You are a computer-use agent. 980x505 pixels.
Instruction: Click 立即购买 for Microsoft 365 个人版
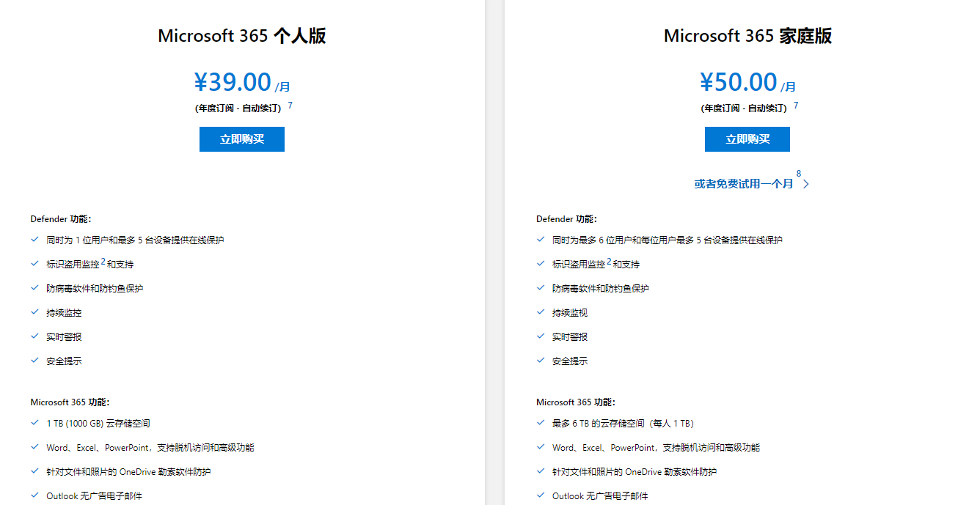click(241, 139)
